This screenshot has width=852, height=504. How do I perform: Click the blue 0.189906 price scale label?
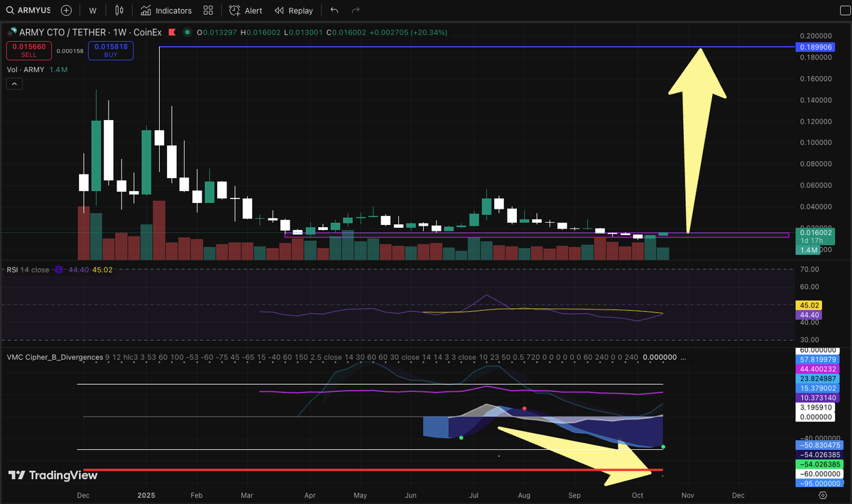point(815,46)
